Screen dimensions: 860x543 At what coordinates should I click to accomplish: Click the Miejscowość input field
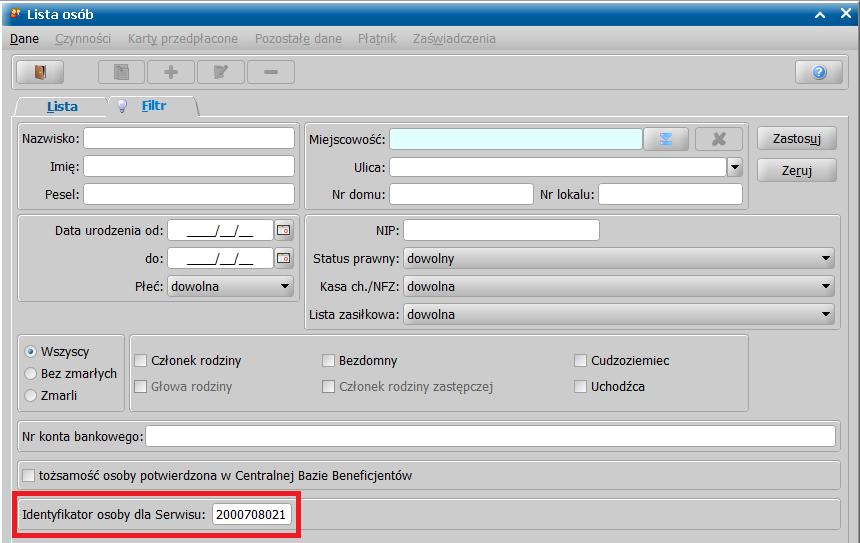pos(516,139)
